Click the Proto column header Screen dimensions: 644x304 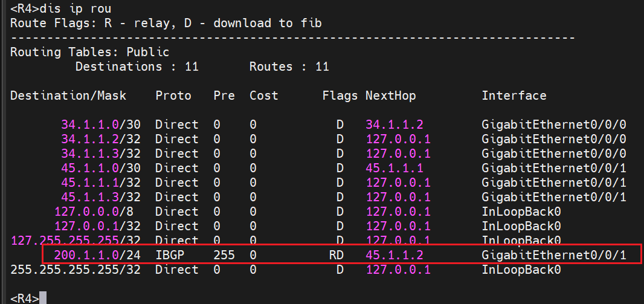tap(173, 95)
